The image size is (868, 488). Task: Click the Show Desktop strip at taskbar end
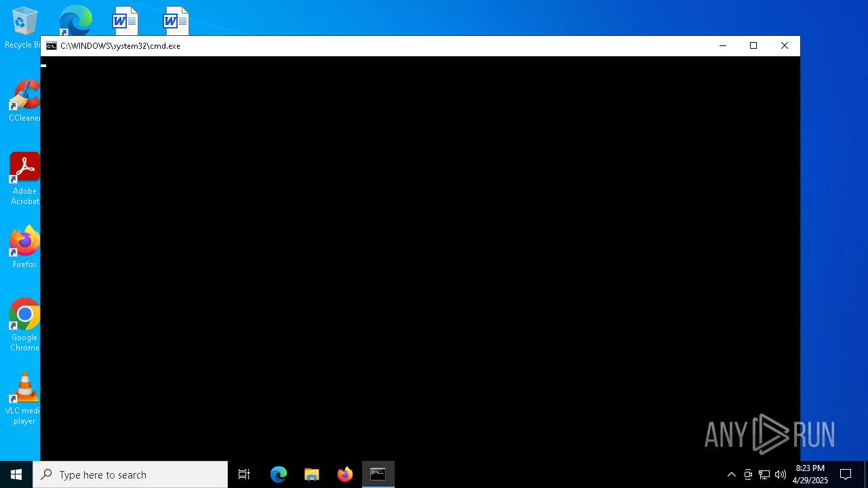click(x=866, y=474)
